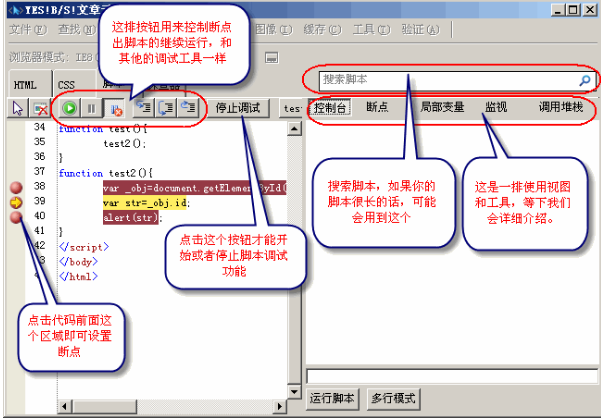Click the 运行脚本 button
The height and width of the screenshot is (419, 601).
[332, 398]
